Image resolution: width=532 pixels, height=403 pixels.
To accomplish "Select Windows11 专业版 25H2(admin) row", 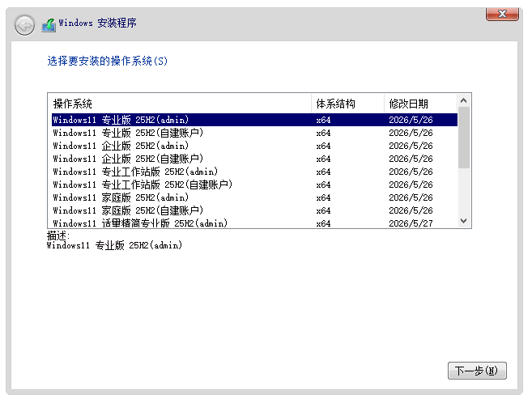I will pos(254,120).
